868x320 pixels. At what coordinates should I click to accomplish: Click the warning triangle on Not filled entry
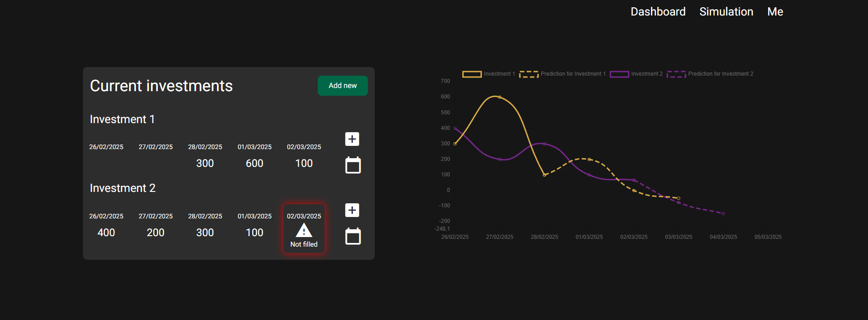[x=304, y=231]
